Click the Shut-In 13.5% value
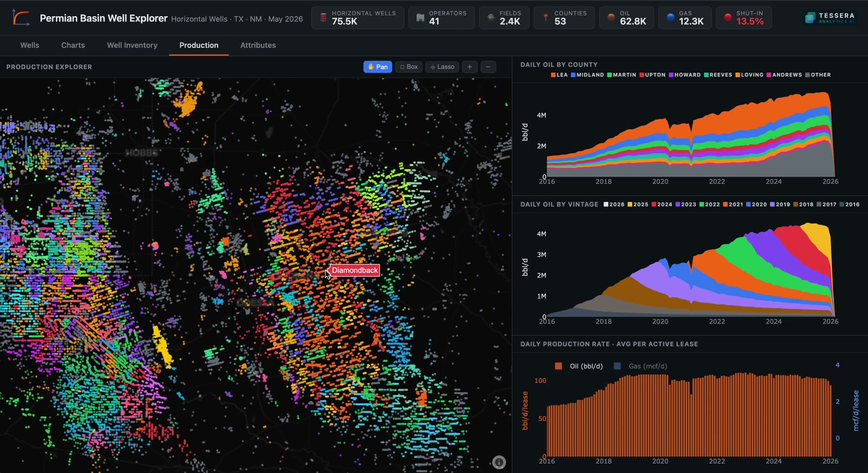868x473 pixels. coord(750,22)
